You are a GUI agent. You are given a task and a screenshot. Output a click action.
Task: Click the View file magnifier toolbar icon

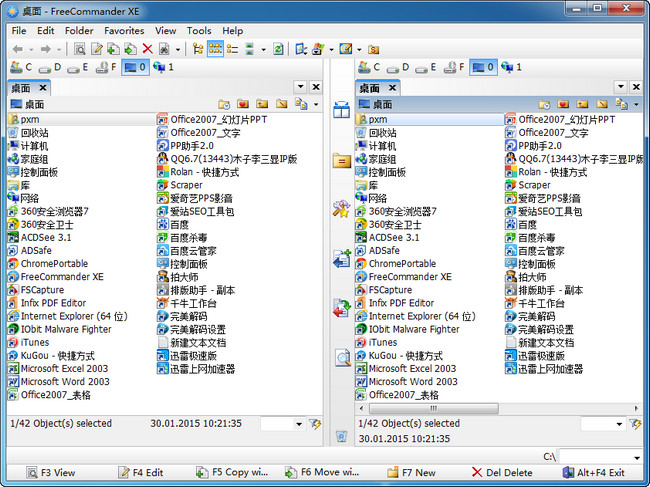pyautogui.click(x=79, y=49)
